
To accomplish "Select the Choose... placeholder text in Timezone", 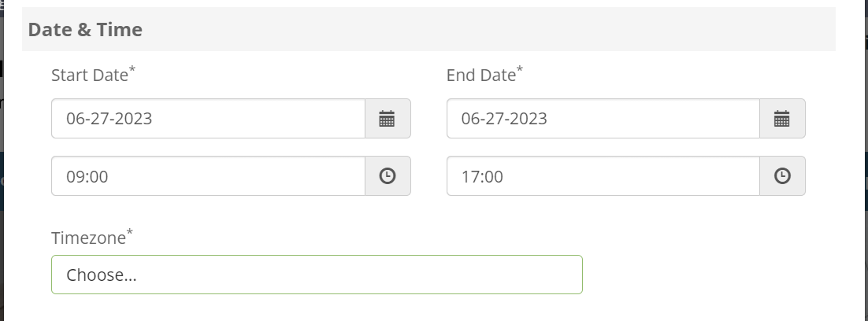I will point(102,275).
